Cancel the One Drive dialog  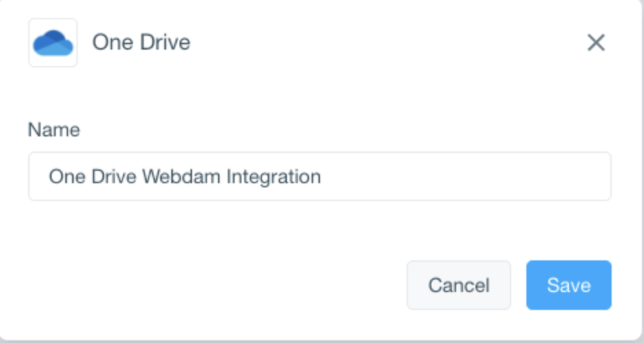point(459,285)
